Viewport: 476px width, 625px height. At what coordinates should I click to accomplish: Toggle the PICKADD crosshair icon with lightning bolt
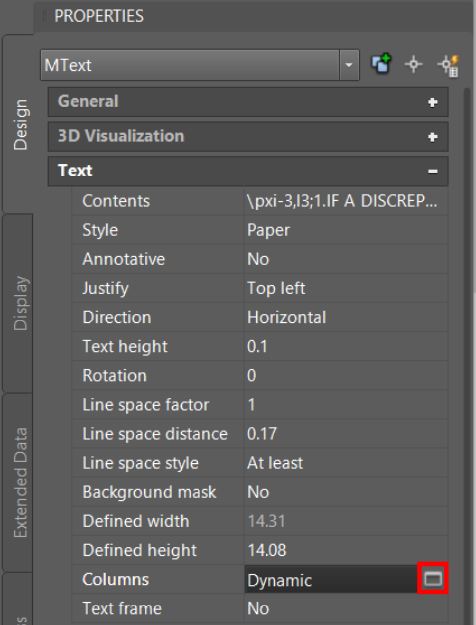(448, 65)
